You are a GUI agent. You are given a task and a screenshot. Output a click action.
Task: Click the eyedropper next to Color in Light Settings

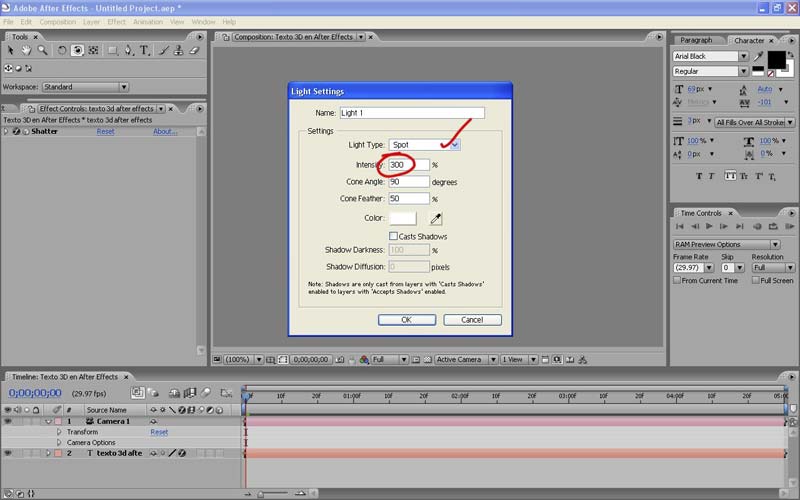tap(436, 219)
